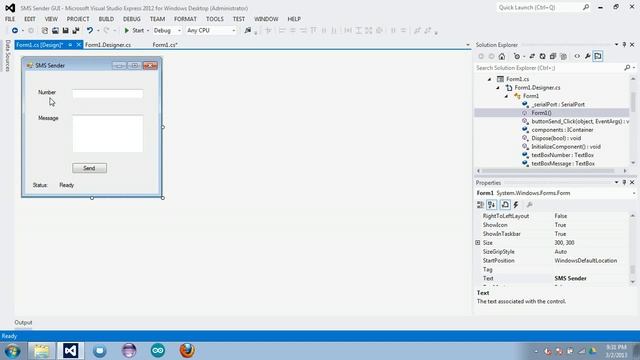Screen dimensions: 640x360
Task: Toggle the pin on the Form1.cs [Design] tab
Action: click(x=70, y=45)
